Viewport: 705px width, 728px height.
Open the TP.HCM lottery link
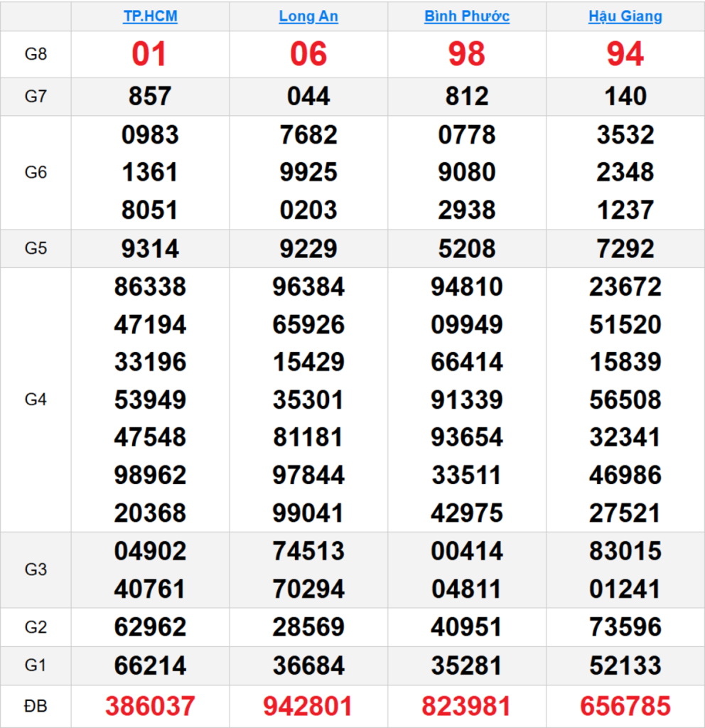[151, 16]
